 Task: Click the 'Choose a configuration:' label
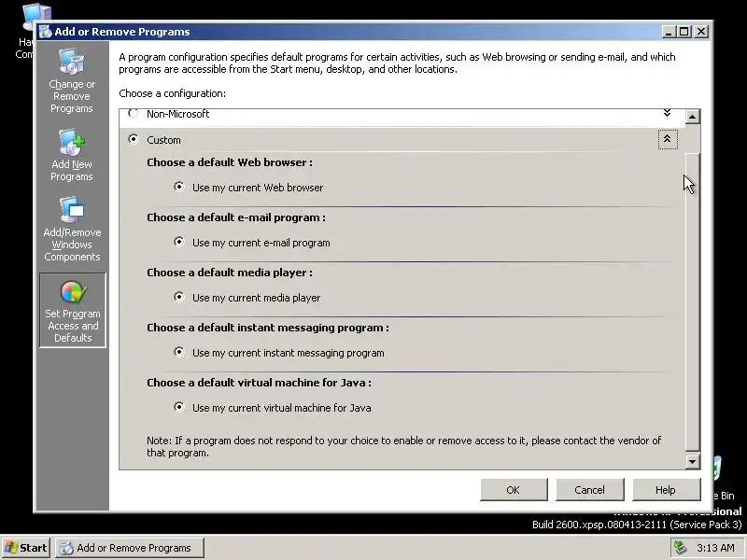click(x=173, y=93)
